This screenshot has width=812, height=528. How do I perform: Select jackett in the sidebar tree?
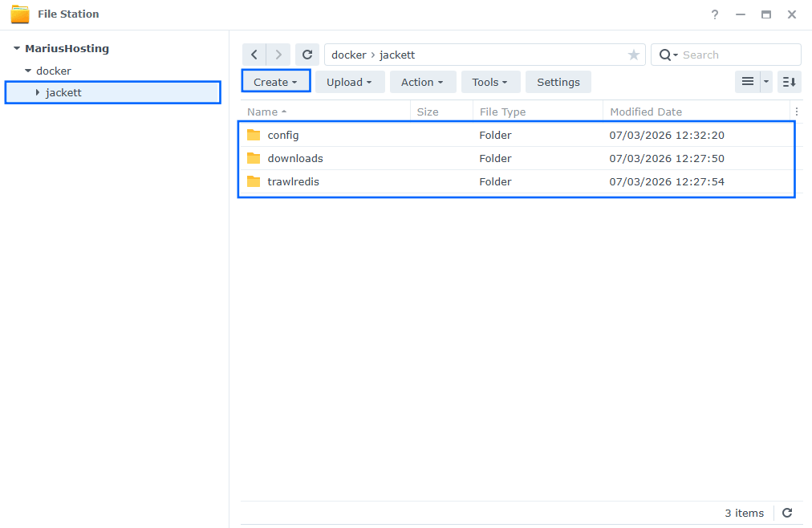tap(63, 92)
